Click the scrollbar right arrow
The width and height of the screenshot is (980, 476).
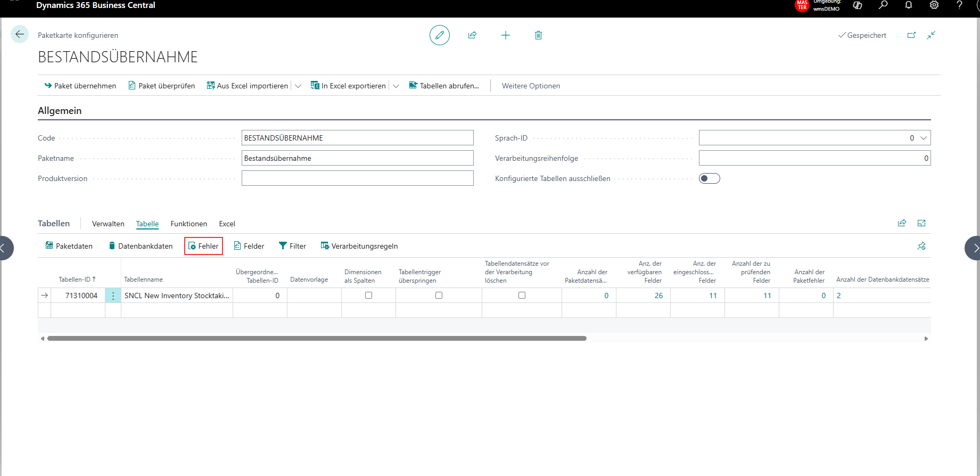pos(926,339)
